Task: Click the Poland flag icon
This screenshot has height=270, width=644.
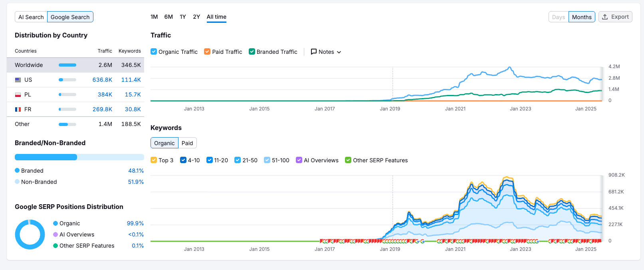Action: click(x=18, y=95)
